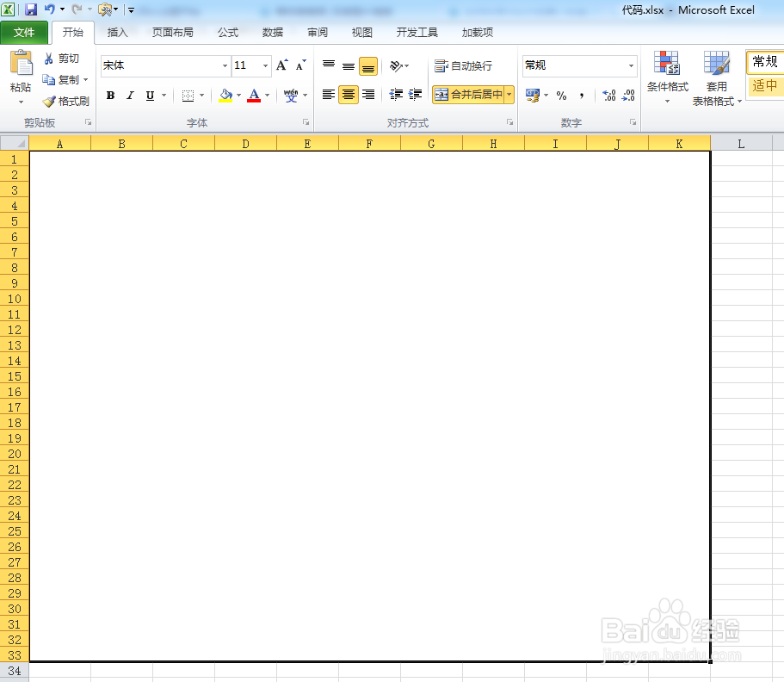Viewport: 784px width, 682px height.
Task: Open 条件格式 conditional formatting
Action: (x=668, y=77)
